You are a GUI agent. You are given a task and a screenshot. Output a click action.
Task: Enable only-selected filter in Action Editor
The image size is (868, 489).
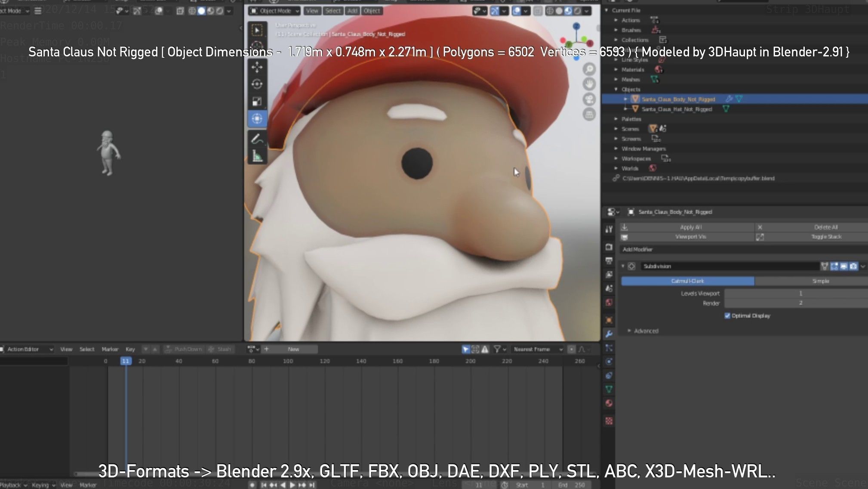(x=465, y=349)
